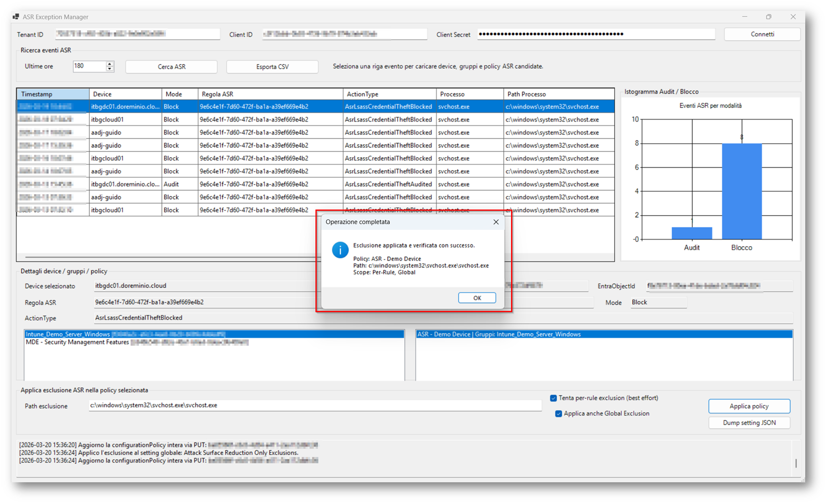Image resolution: width=827 pixels, height=504 pixels.
Task: Sort by the Regola ASR column header
Action: (270, 94)
